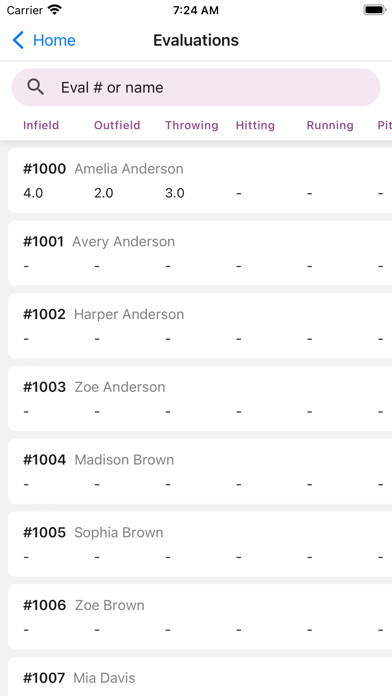This screenshot has height=696, width=392.
Task: Select the Outfield column header
Action: 117,125
